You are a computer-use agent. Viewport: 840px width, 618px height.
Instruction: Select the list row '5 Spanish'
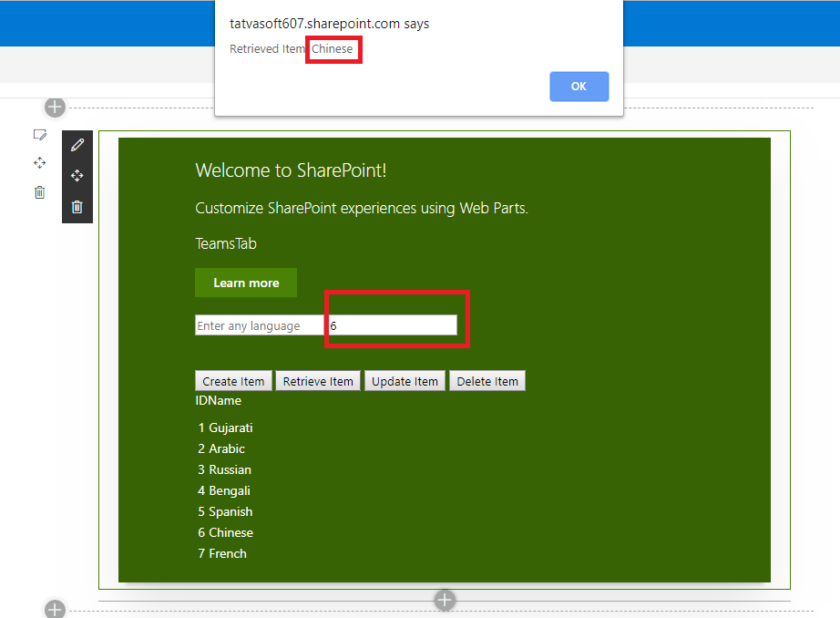(x=225, y=511)
